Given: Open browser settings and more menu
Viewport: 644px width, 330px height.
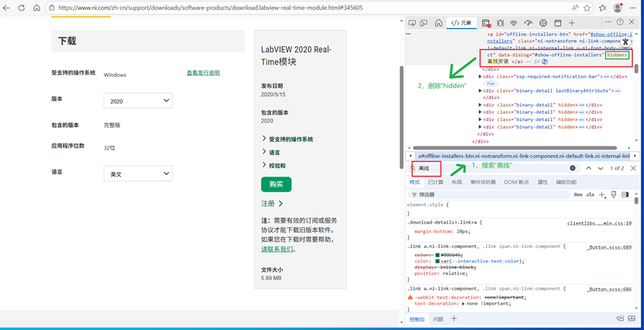Looking at the screenshot, I should click(633, 7).
